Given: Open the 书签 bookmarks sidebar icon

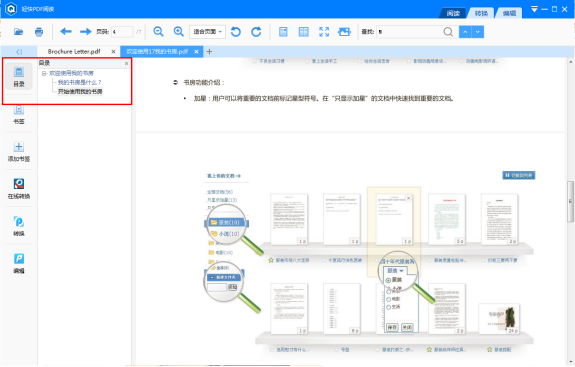Looking at the screenshot, I should [x=19, y=114].
